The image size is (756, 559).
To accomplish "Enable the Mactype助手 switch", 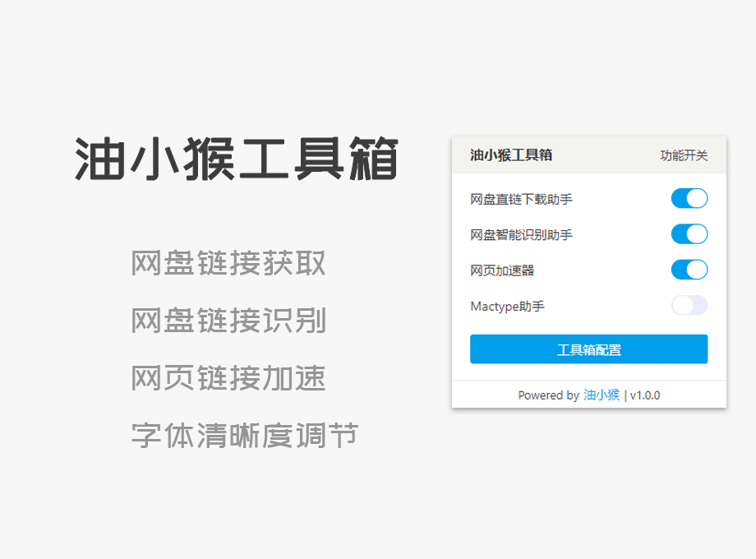I will 689,306.
